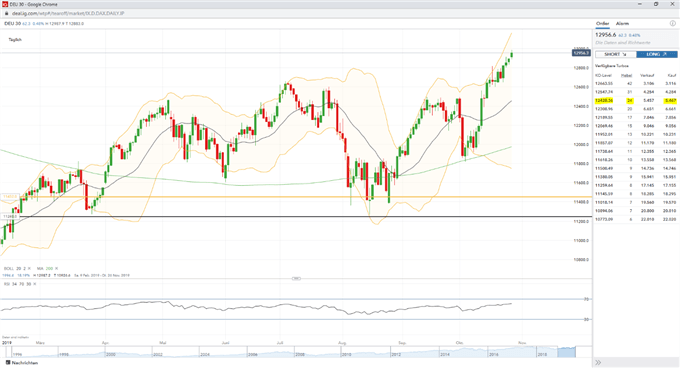
Task: Click the IG favicon in the title bar
Action: pyautogui.click(x=5, y=4)
